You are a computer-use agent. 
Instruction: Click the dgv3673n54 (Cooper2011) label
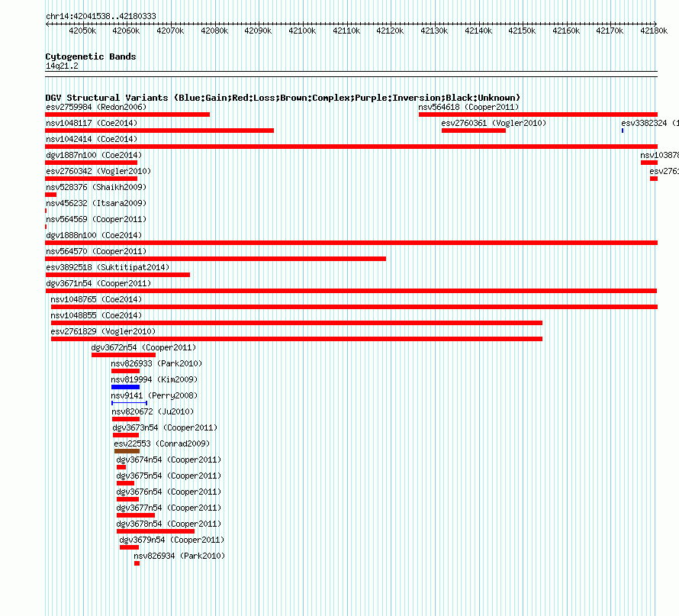pos(165,427)
